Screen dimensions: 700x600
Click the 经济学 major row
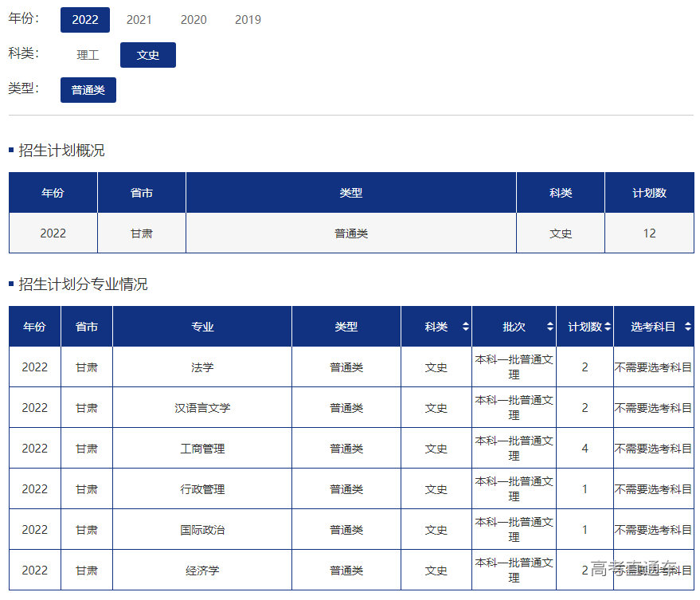tap(202, 571)
